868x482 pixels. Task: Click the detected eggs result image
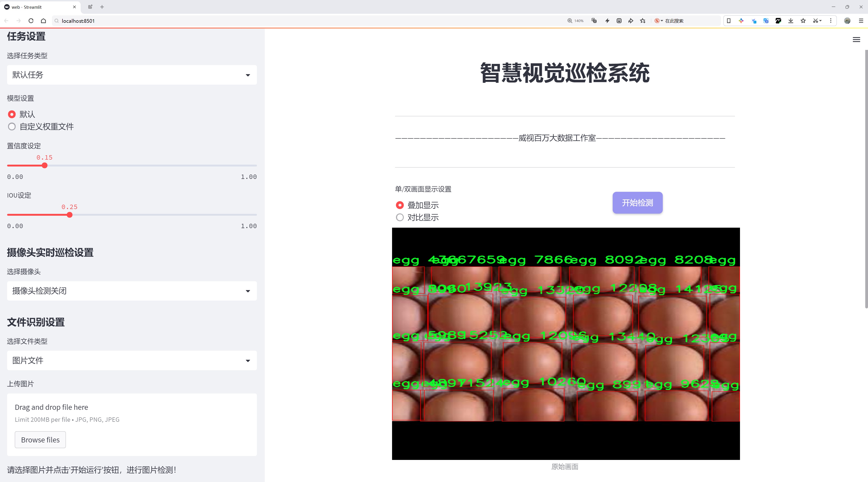pyautogui.click(x=566, y=344)
